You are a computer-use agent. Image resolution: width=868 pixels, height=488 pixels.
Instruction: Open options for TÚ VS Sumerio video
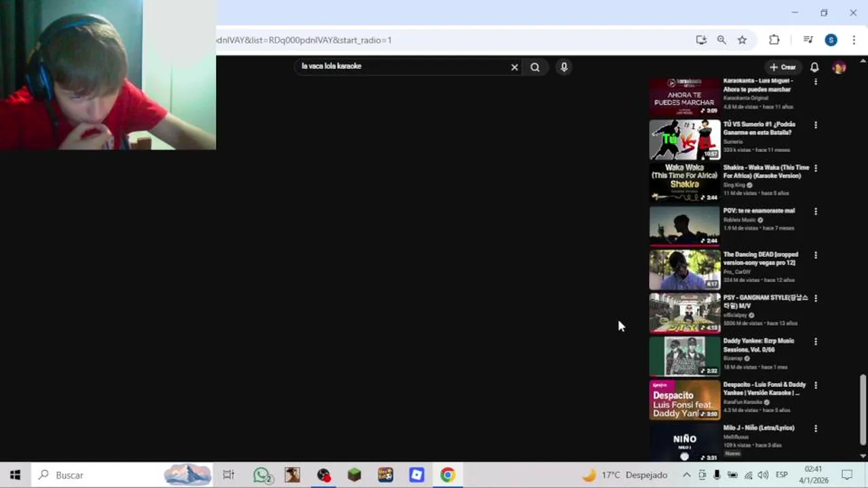point(815,125)
